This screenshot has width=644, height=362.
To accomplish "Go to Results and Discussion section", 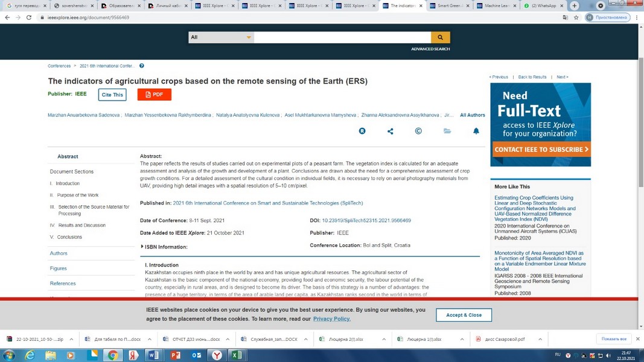I will coord(81,225).
